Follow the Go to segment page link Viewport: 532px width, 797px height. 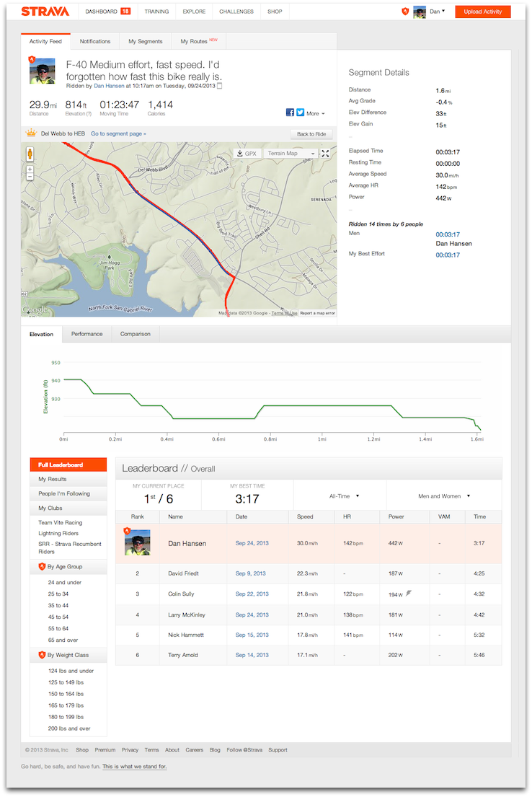pyautogui.click(x=118, y=133)
